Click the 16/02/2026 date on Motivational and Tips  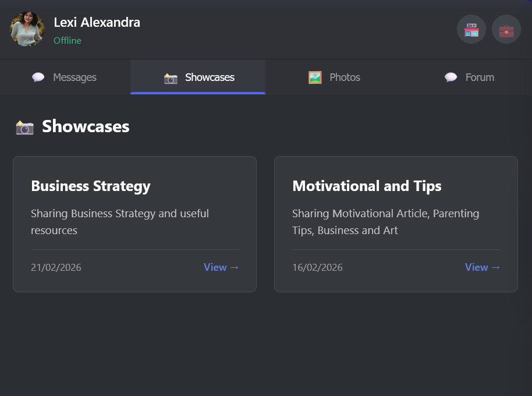click(317, 267)
